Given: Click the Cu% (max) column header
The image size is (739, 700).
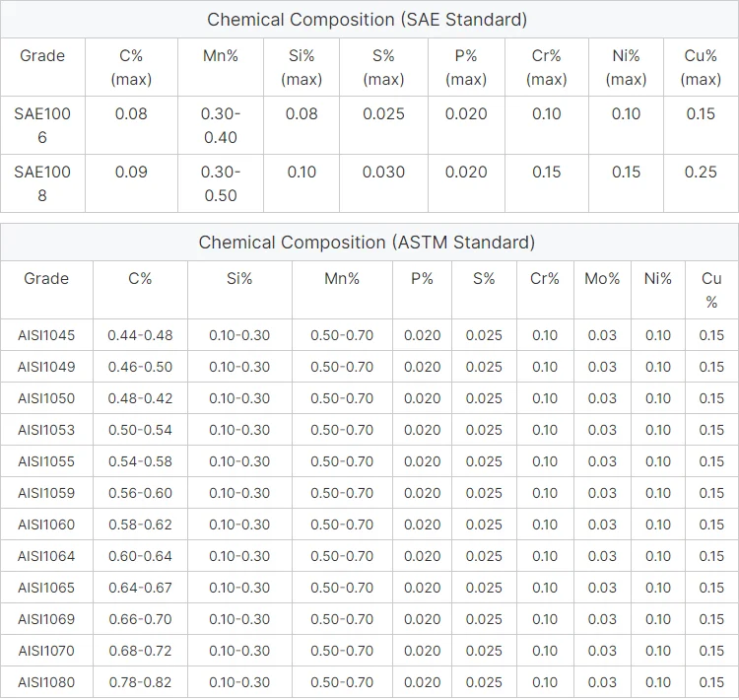Looking at the screenshot, I should tap(701, 67).
